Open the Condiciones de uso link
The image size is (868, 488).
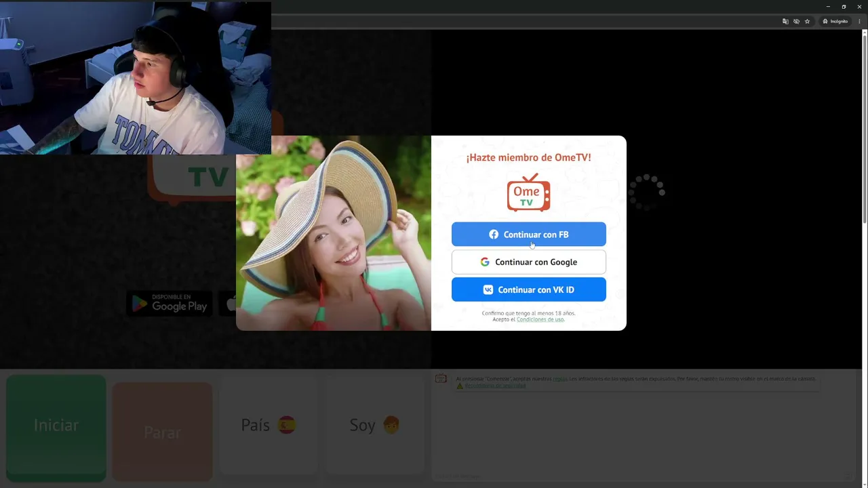540,319
